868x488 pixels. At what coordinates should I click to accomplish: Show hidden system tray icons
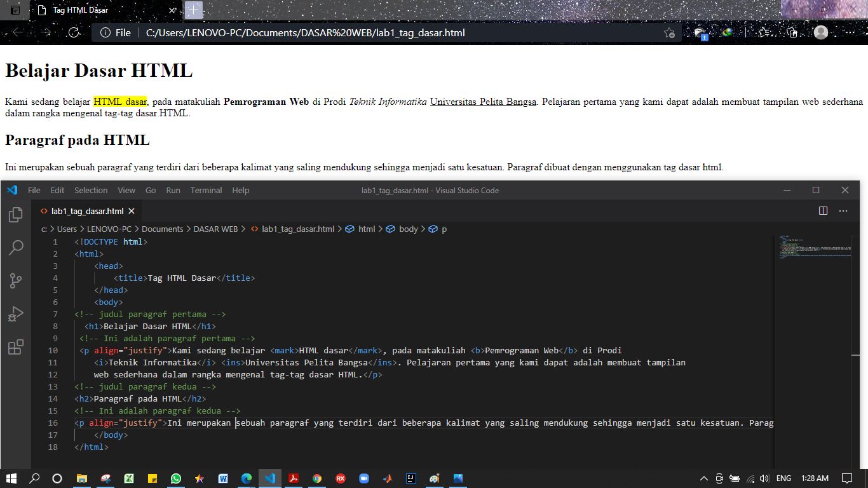703,478
